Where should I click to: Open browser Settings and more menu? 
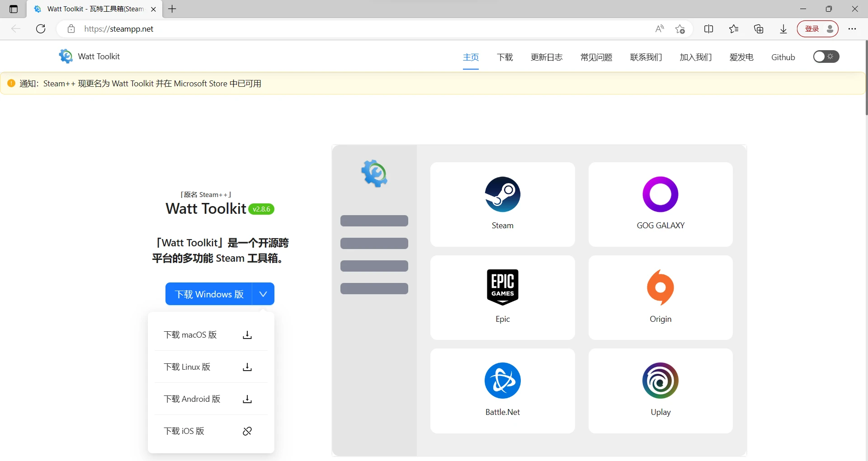tap(852, 29)
